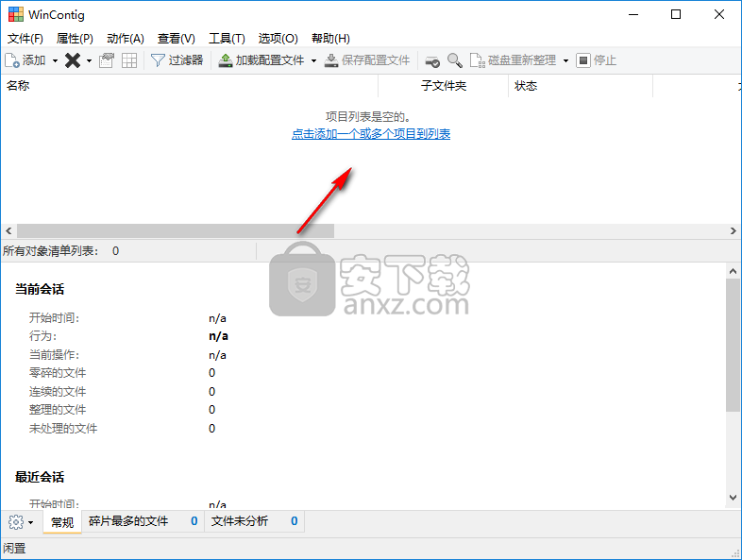Click the 当前会话 heading

(40, 289)
